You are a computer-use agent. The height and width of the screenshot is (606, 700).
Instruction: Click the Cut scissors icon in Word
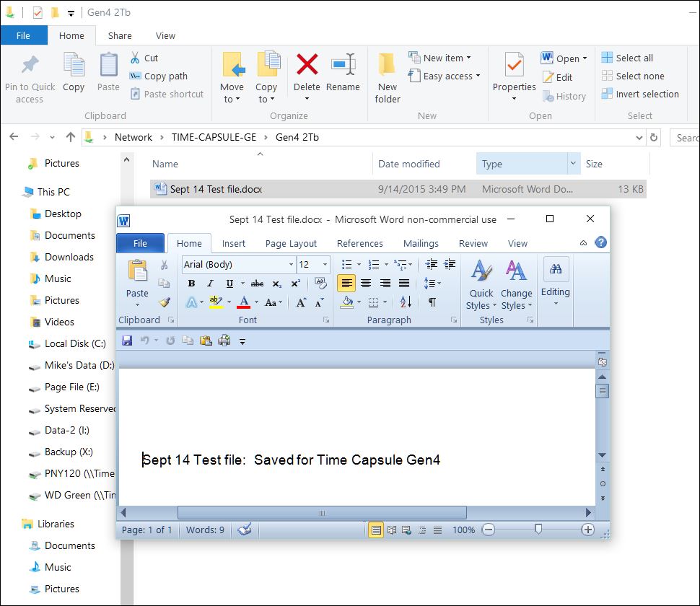tap(165, 265)
